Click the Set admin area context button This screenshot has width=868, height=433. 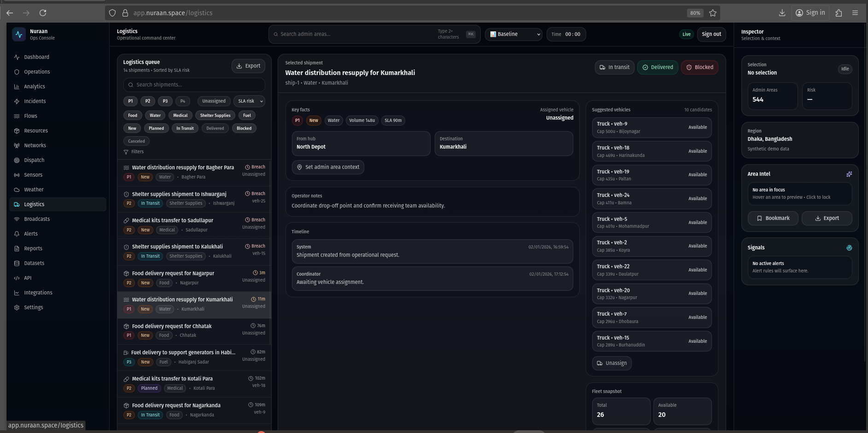pyautogui.click(x=328, y=167)
